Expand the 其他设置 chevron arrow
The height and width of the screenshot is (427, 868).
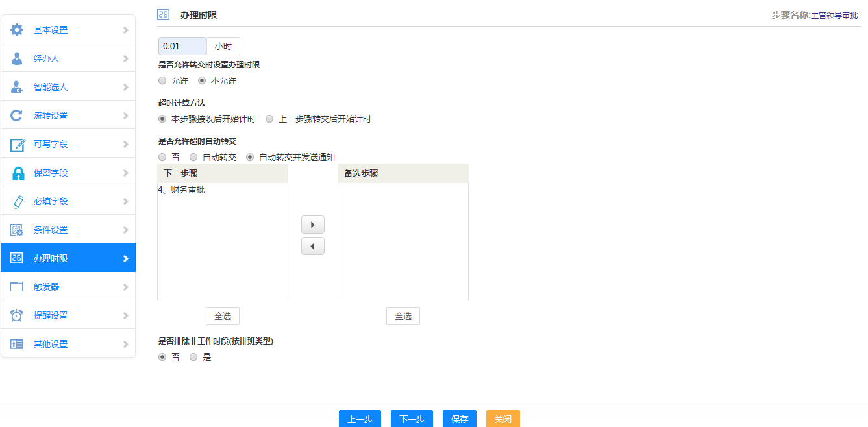[125, 344]
